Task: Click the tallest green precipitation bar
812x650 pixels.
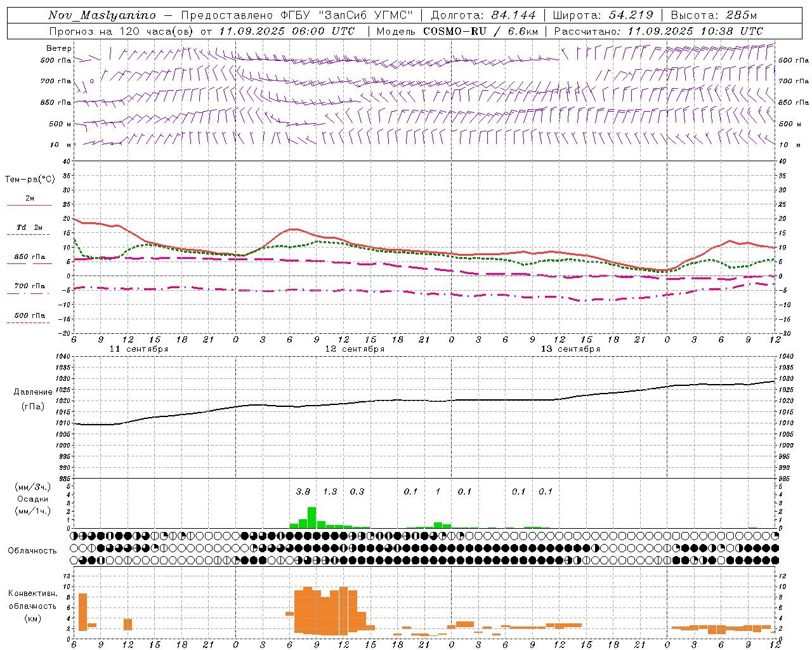Action: pos(311,517)
